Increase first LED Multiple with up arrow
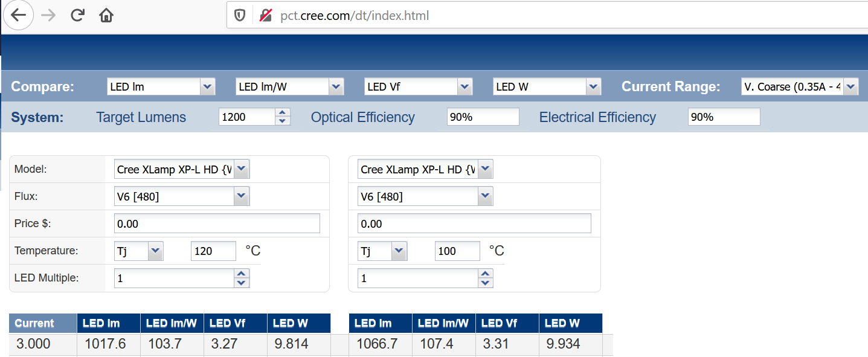This screenshot has height=357, width=868. (242, 274)
